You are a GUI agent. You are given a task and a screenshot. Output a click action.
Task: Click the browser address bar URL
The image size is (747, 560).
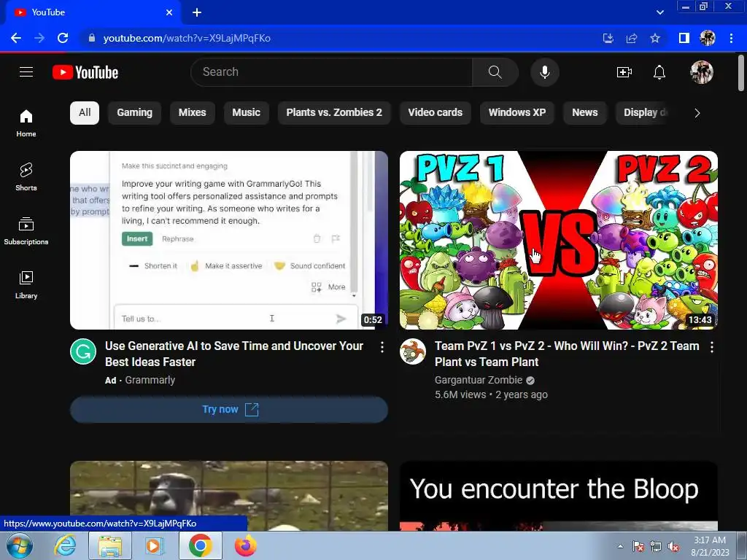(x=187, y=38)
